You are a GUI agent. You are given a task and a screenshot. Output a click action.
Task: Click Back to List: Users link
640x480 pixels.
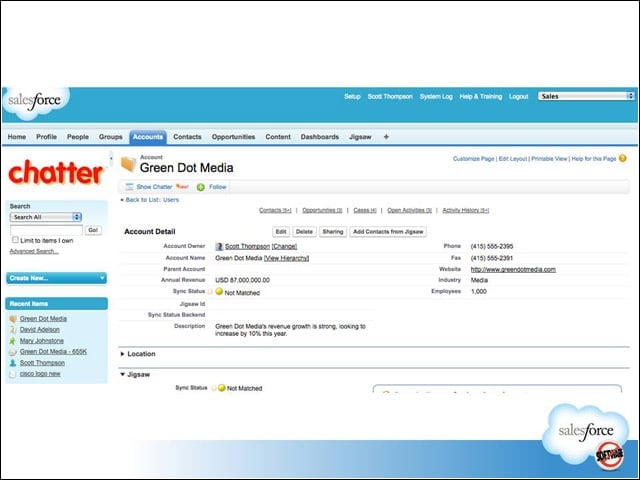click(152, 200)
